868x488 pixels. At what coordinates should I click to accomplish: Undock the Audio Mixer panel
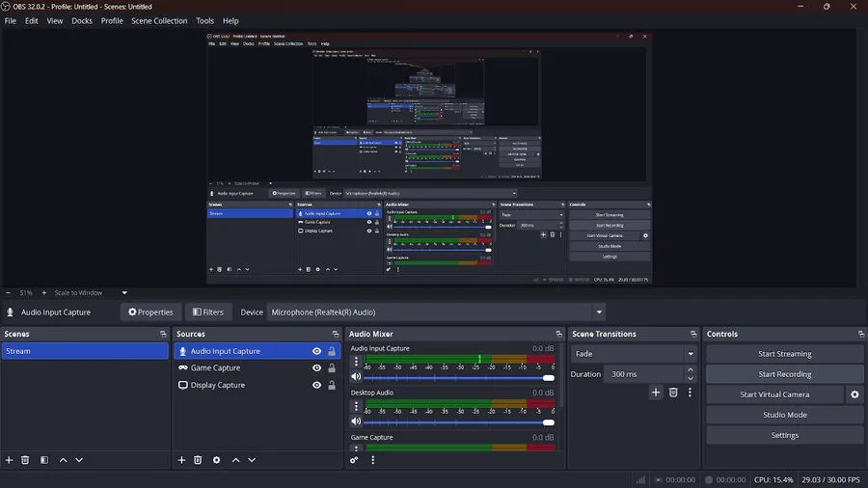point(559,335)
